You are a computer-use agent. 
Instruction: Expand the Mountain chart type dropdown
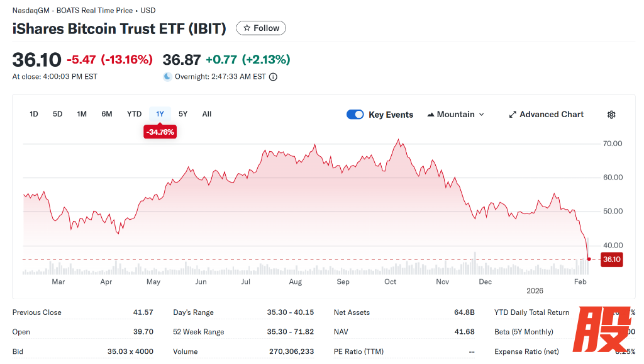coord(455,115)
